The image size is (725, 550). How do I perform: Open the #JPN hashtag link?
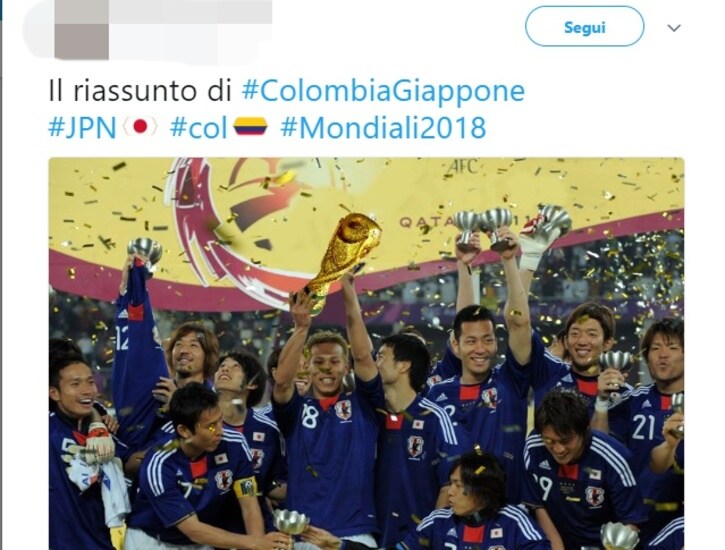[x=82, y=128]
